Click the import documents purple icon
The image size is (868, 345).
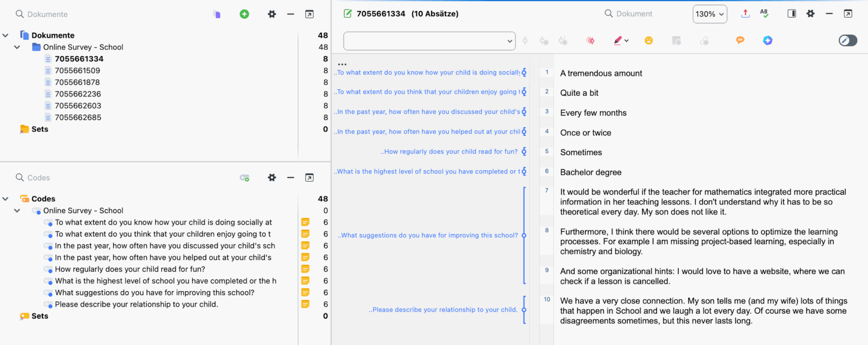pyautogui.click(x=217, y=14)
